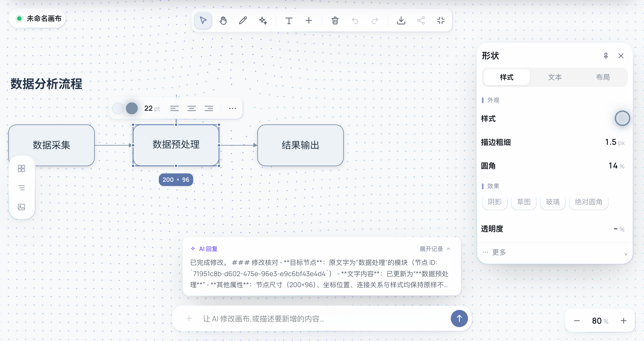The image size is (644, 341).
Task: Activate the hand pan tool
Action: point(223,21)
